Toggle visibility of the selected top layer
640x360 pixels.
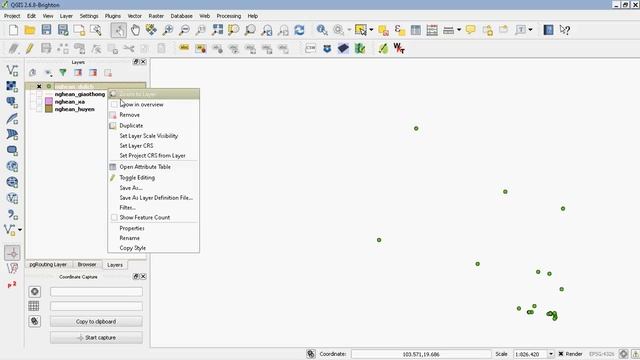[x=39, y=86]
